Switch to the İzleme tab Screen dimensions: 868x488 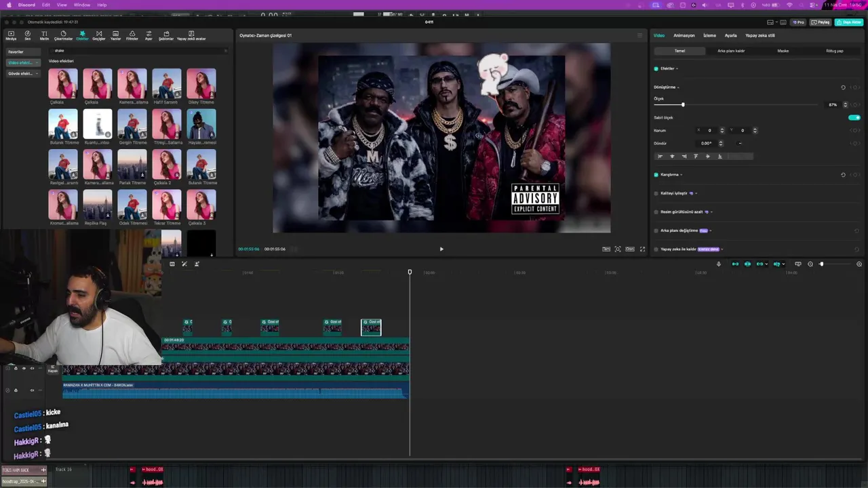pyautogui.click(x=709, y=35)
